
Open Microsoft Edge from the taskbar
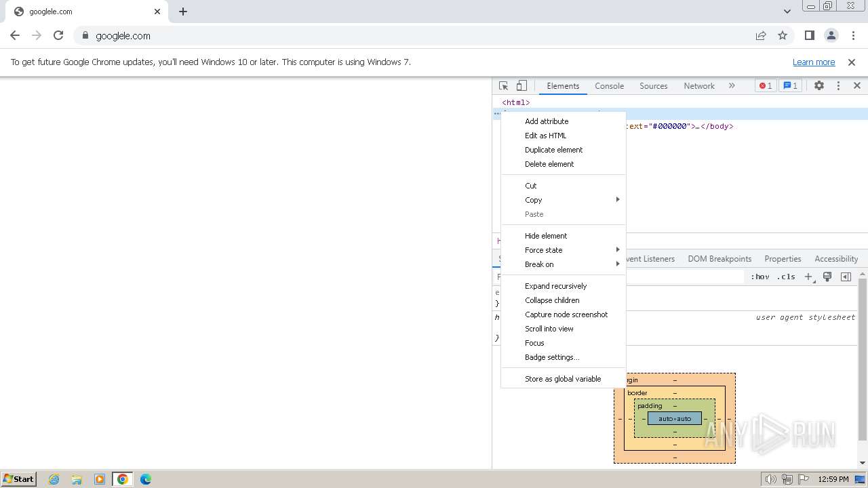point(145,479)
